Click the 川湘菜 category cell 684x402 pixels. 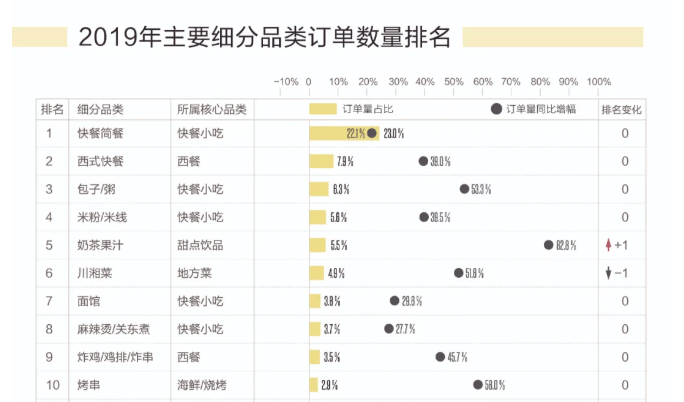[95, 273]
